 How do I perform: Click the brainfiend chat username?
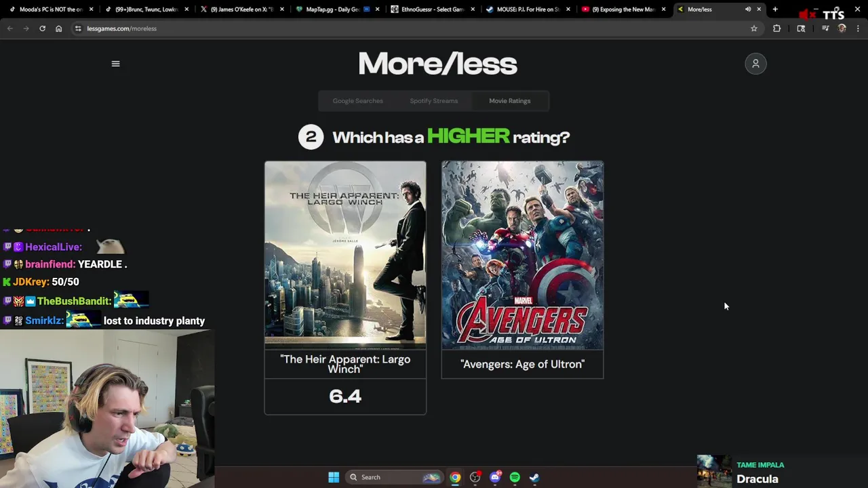coord(50,264)
